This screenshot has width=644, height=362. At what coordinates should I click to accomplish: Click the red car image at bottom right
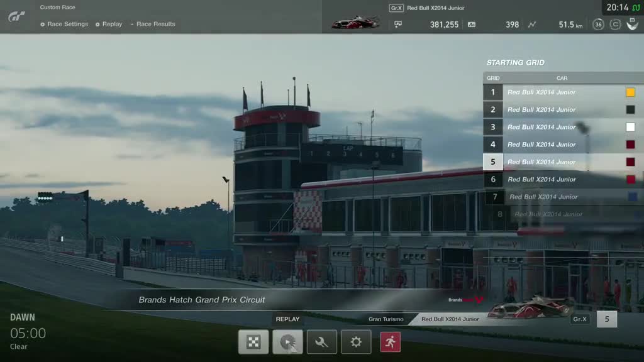tap(530, 307)
